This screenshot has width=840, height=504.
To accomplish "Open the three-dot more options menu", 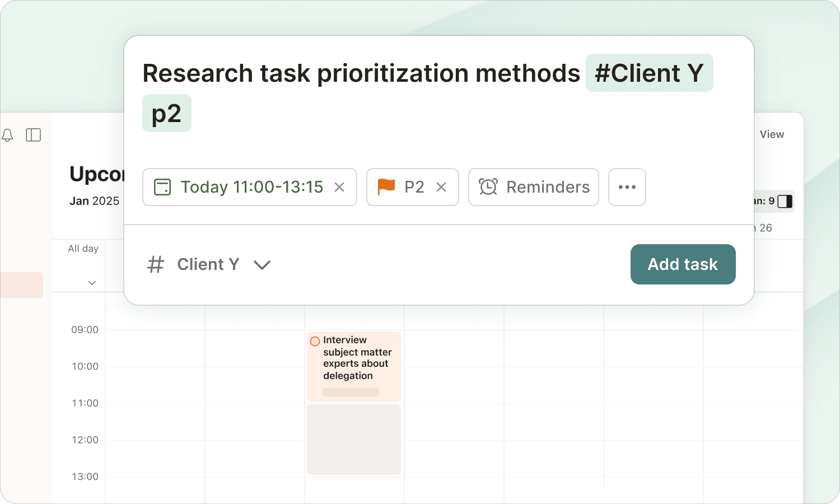I will pyautogui.click(x=627, y=187).
